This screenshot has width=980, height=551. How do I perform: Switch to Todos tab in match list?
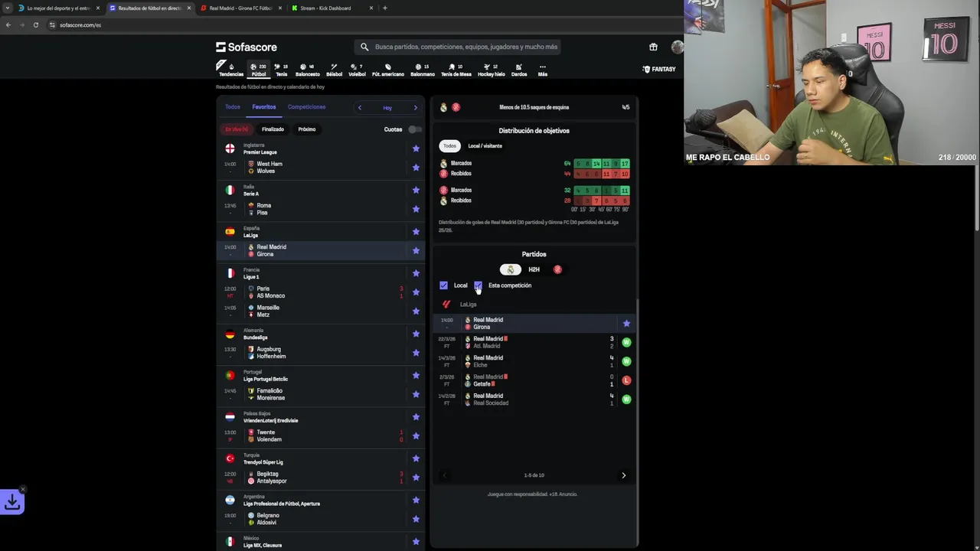pyautogui.click(x=233, y=107)
